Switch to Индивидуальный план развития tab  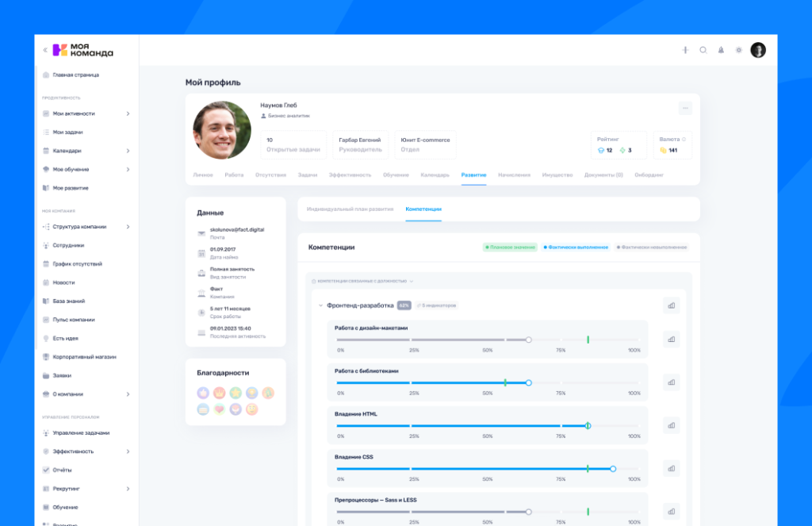coord(350,209)
